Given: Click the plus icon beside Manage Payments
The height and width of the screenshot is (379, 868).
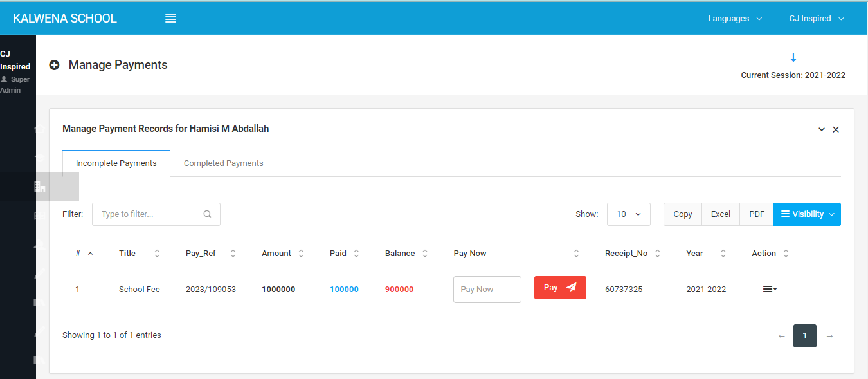Looking at the screenshot, I should 55,65.
